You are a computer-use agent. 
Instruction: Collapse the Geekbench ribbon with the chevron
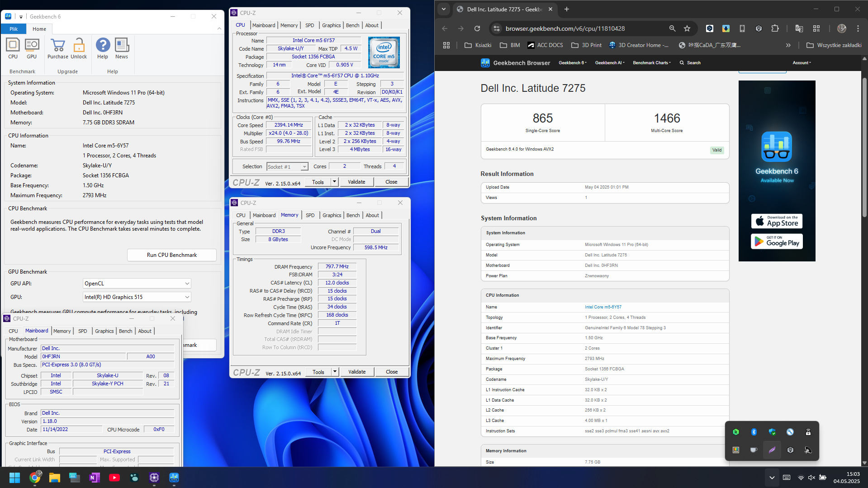click(x=219, y=28)
